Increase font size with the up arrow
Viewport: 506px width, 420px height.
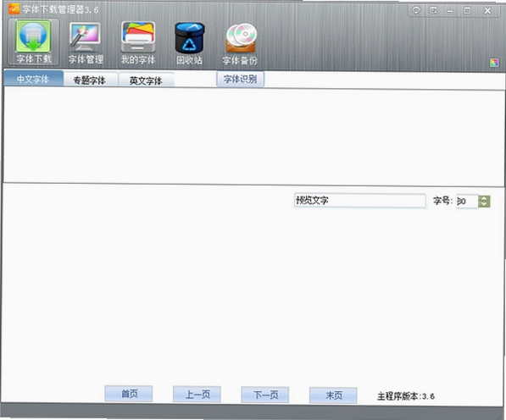coord(484,198)
